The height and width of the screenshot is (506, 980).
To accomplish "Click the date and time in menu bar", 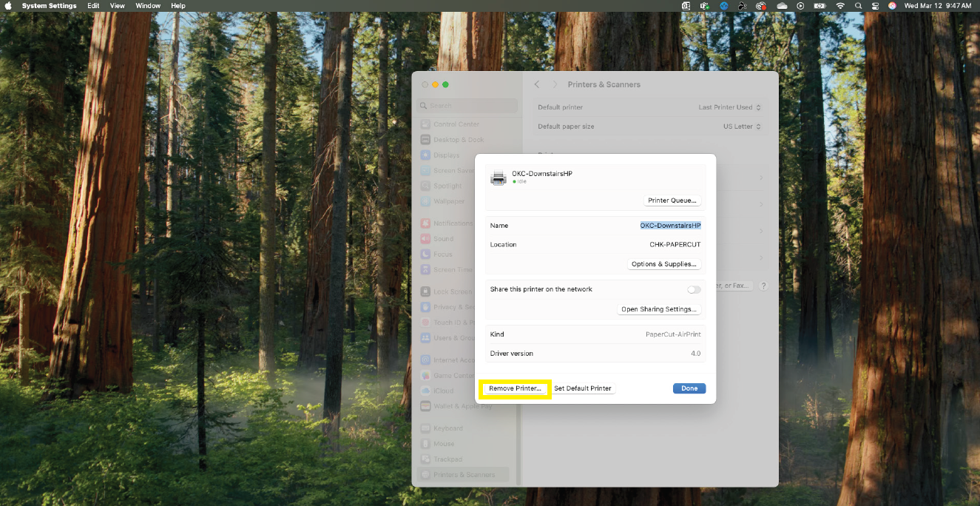I will click(938, 6).
